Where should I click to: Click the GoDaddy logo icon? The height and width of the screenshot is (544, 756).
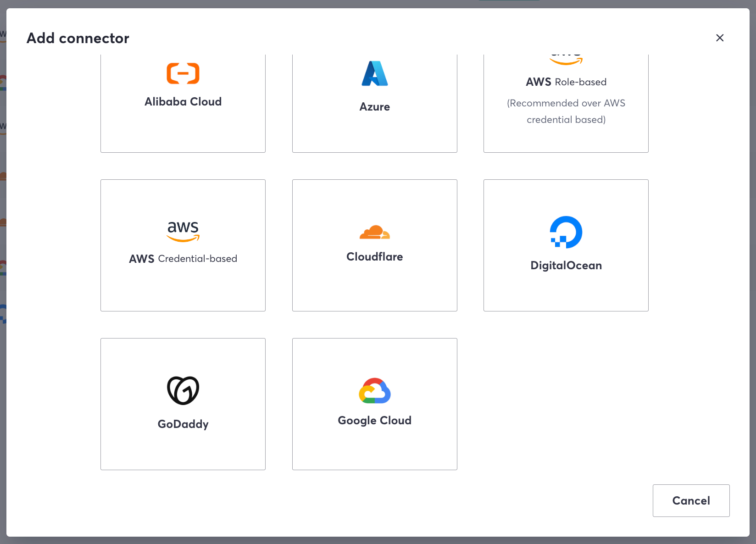(183, 390)
